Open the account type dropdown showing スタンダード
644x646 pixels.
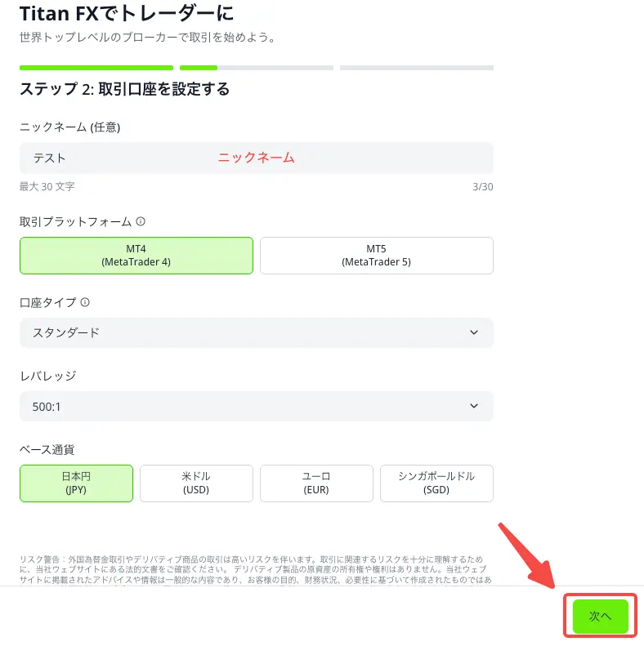tap(257, 332)
